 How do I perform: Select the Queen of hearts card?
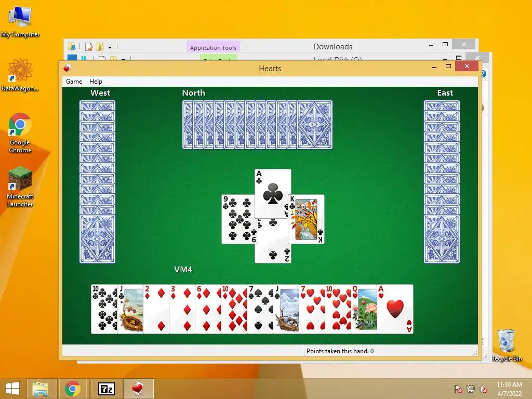[364, 309]
